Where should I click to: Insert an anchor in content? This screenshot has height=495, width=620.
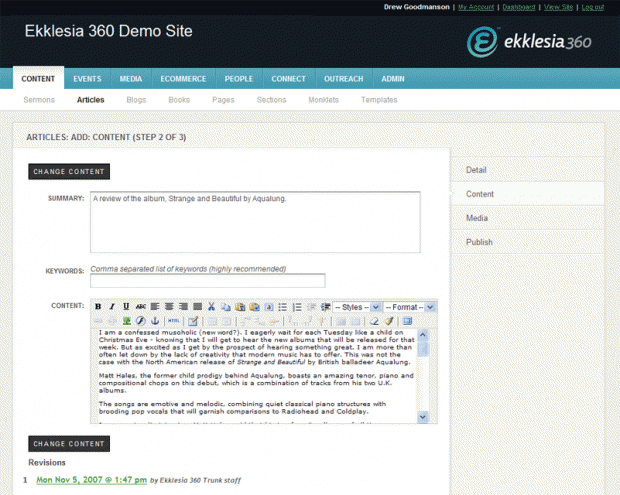point(155,321)
